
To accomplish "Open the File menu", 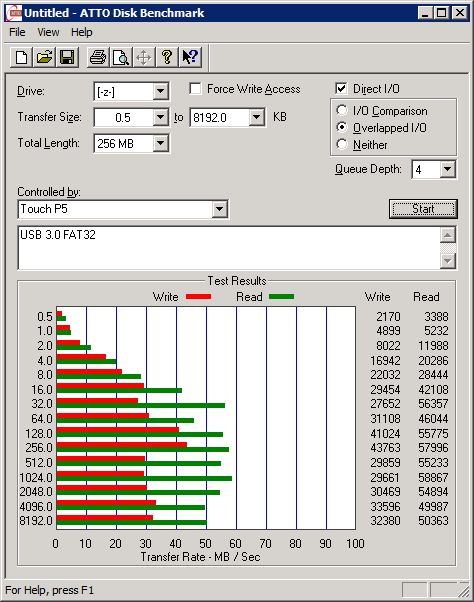I will (x=17, y=32).
